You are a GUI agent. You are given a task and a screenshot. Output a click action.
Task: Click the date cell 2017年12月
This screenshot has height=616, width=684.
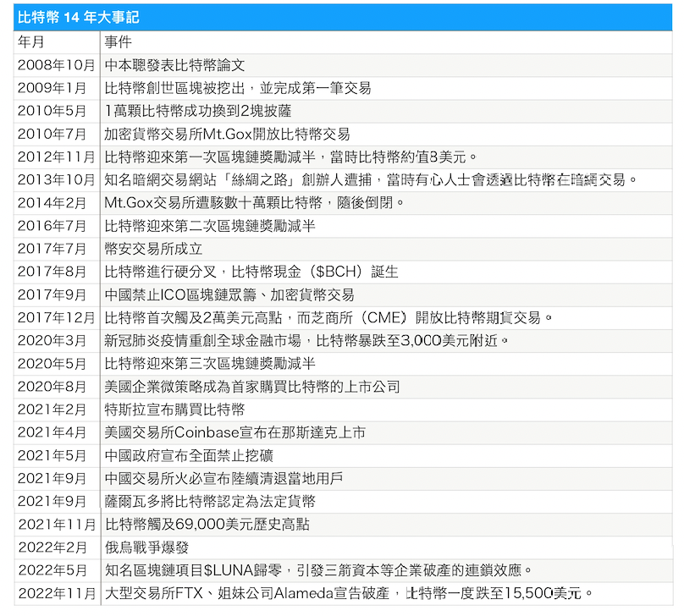[x=56, y=318]
